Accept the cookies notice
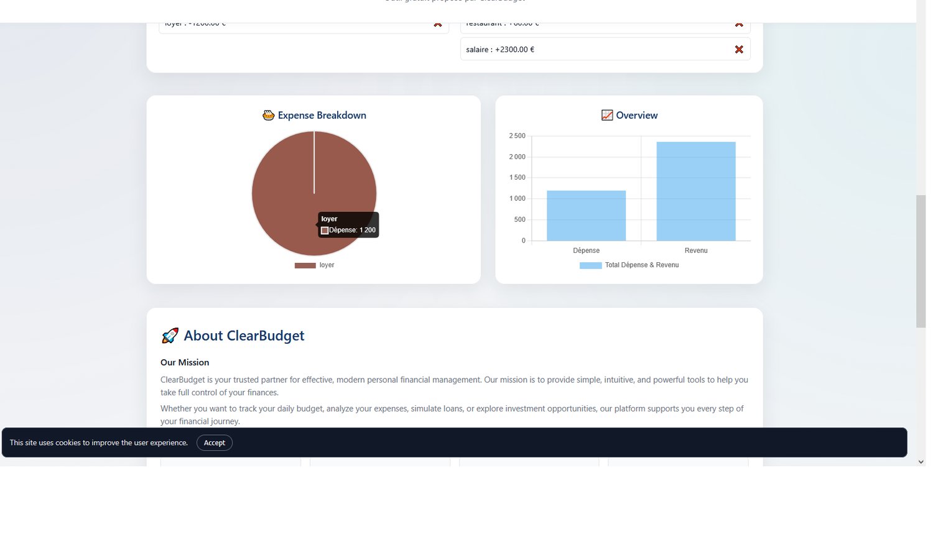This screenshot has width=933, height=560. (215, 443)
